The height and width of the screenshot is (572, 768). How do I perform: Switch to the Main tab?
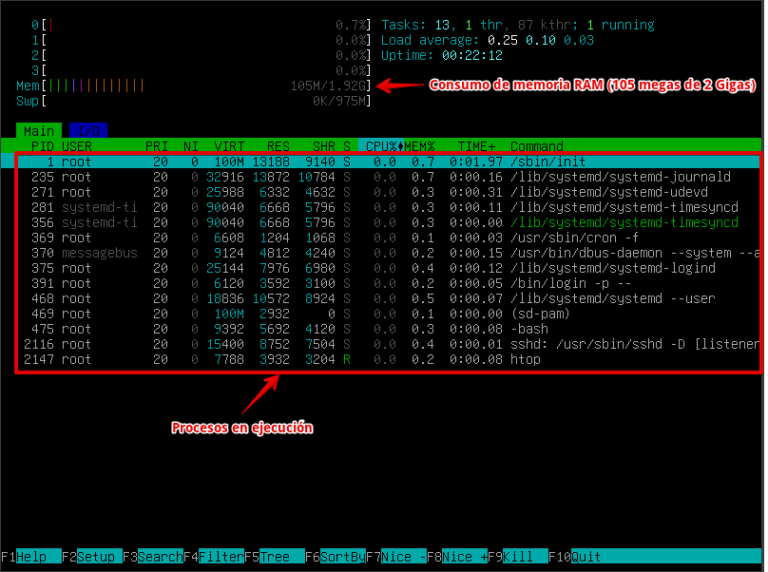(39, 131)
